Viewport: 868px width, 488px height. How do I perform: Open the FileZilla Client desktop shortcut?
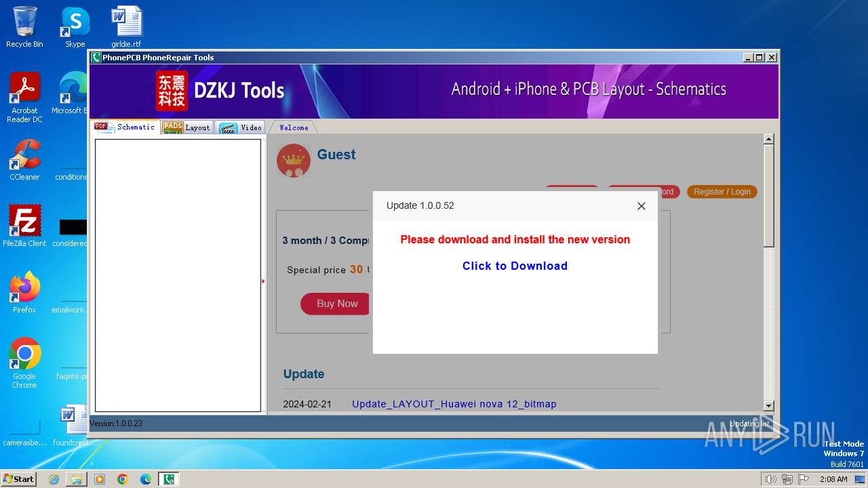pos(24,226)
